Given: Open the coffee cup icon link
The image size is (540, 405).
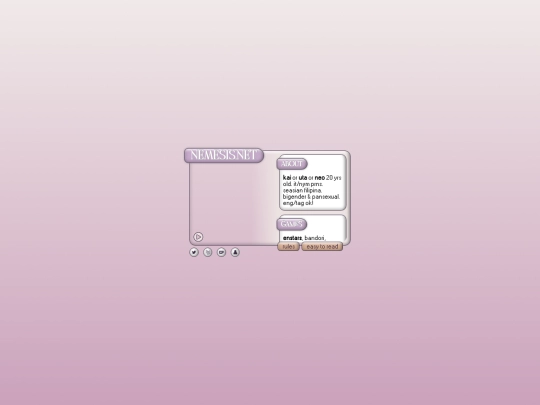Looking at the screenshot, I should point(221,252).
